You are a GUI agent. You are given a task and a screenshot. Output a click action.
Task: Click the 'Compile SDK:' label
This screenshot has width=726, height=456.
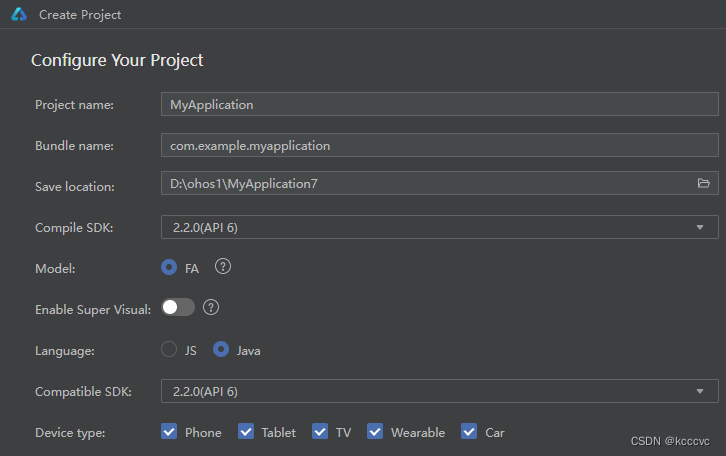click(74, 228)
